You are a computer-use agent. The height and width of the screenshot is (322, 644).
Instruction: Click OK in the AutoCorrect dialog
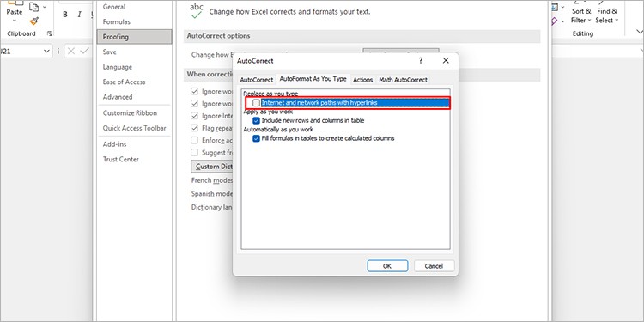[x=387, y=266]
